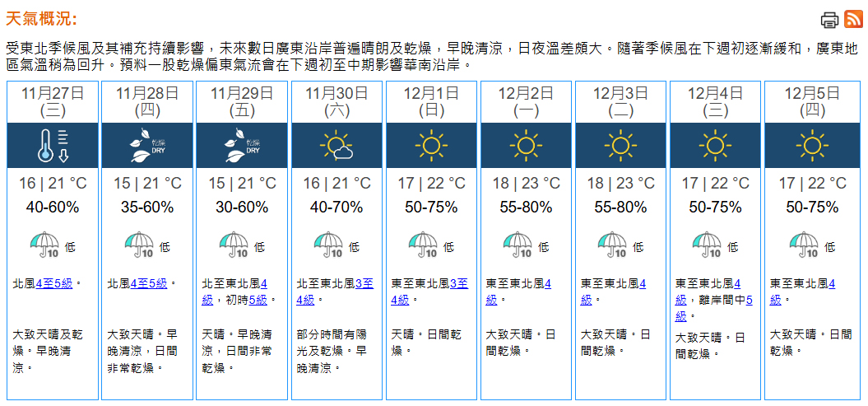Click the rain probability umbrella icon for 12月3日
The image size is (868, 406).
click(x=614, y=245)
